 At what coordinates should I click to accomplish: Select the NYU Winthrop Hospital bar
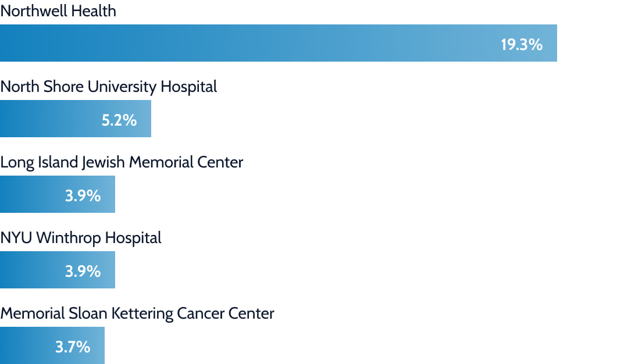coord(58,270)
